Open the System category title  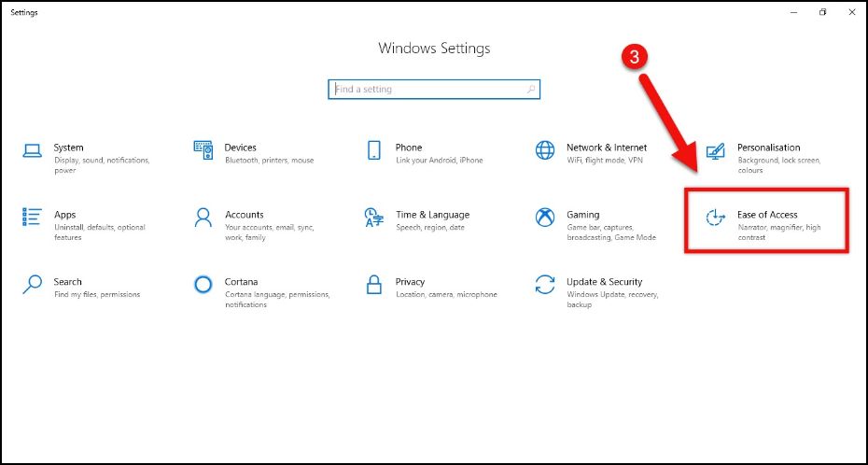point(69,148)
